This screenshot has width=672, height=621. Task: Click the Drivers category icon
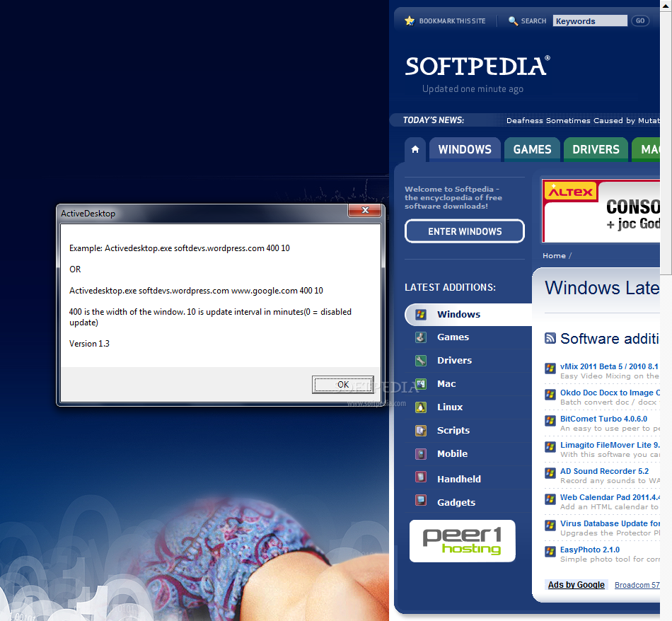pos(421,361)
